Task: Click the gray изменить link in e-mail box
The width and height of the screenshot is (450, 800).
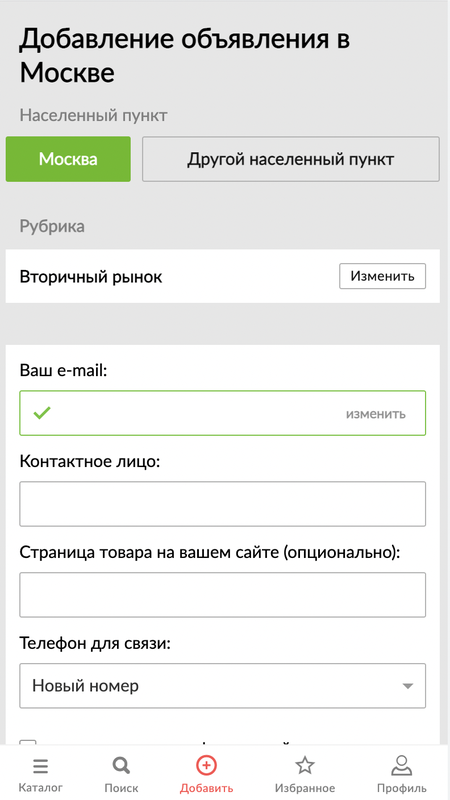Action: 376,414
